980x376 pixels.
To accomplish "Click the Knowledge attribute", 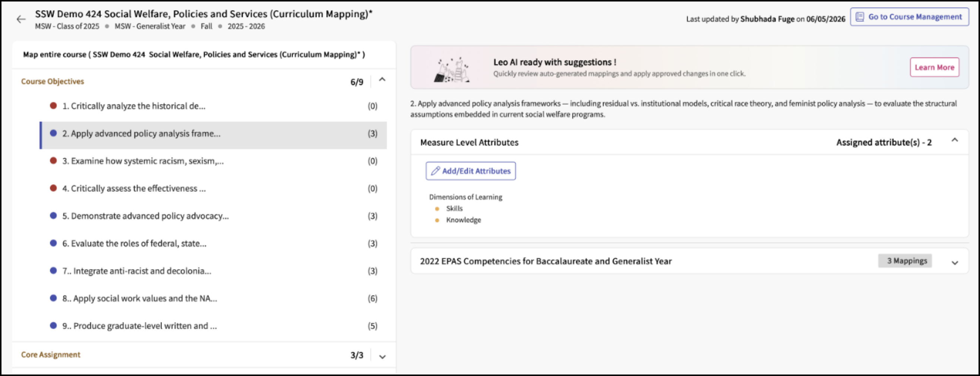I will point(464,220).
